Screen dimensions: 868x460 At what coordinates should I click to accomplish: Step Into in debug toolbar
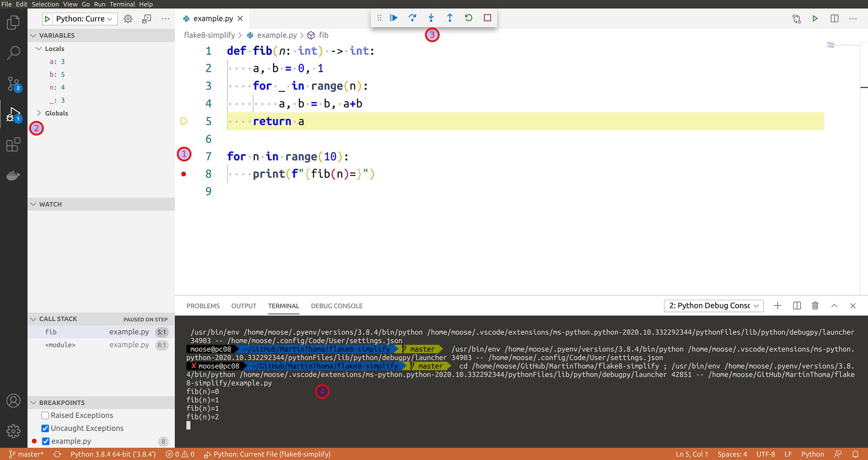pyautogui.click(x=431, y=18)
